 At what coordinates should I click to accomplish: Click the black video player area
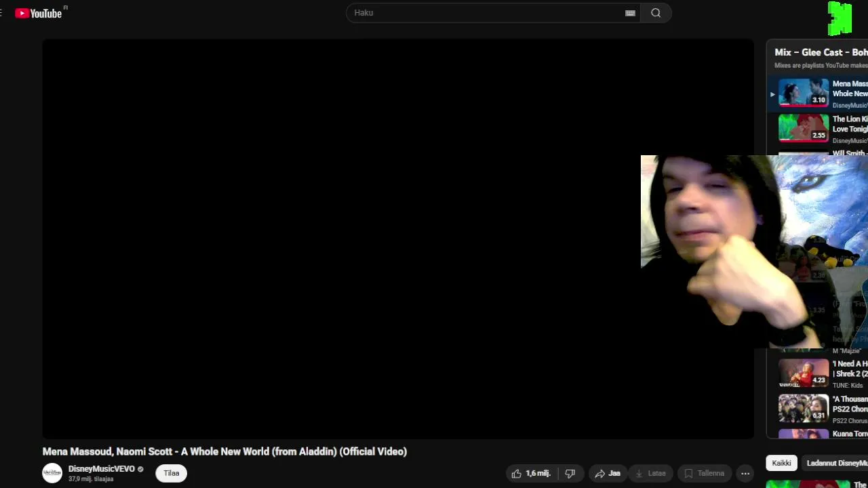point(398,239)
